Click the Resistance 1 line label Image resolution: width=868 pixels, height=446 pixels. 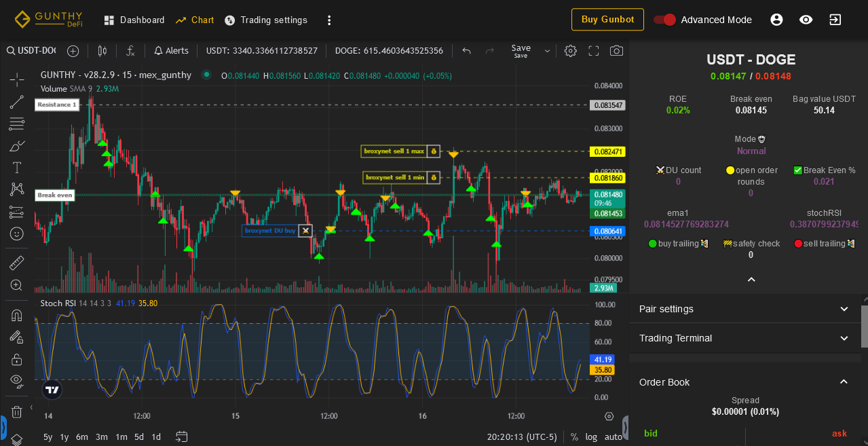click(56, 105)
